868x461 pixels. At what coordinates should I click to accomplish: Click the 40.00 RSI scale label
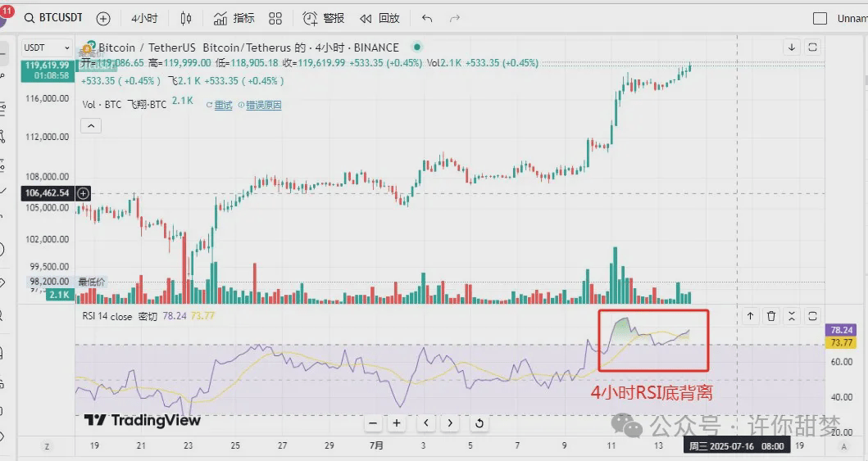(842, 397)
